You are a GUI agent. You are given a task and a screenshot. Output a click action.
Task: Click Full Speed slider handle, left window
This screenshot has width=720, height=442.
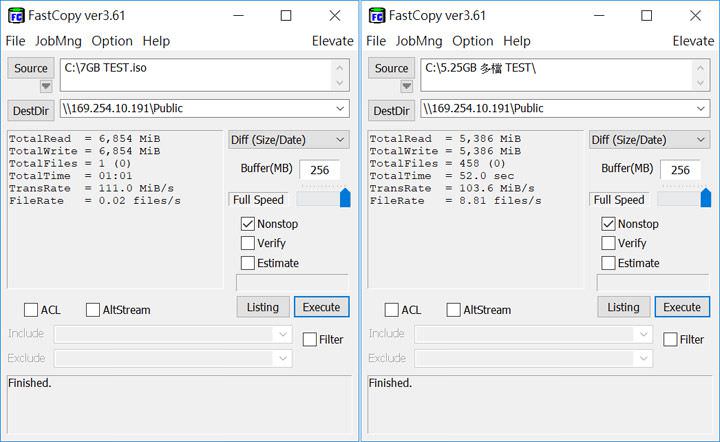[x=345, y=197]
